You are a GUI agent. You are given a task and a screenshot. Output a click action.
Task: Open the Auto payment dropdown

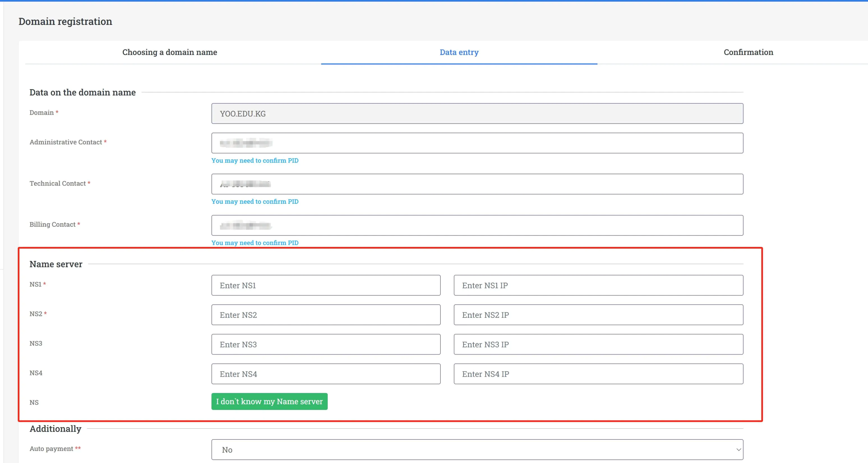(477, 450)
